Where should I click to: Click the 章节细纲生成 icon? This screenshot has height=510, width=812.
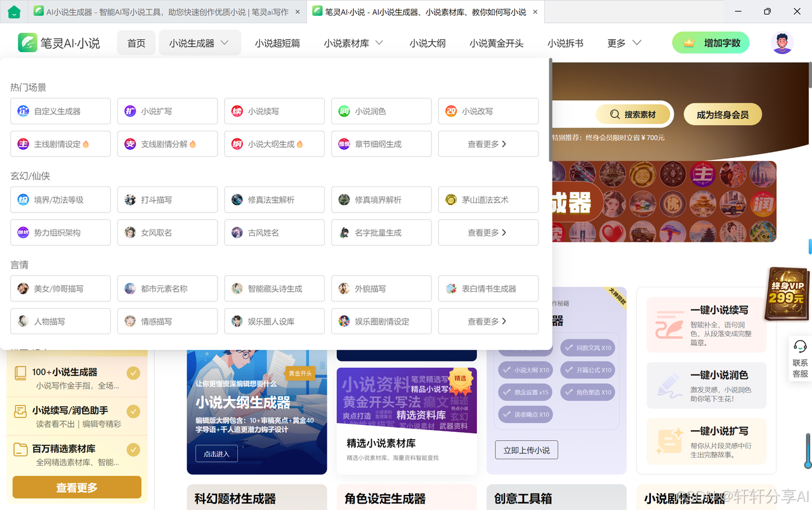point(344,144)
